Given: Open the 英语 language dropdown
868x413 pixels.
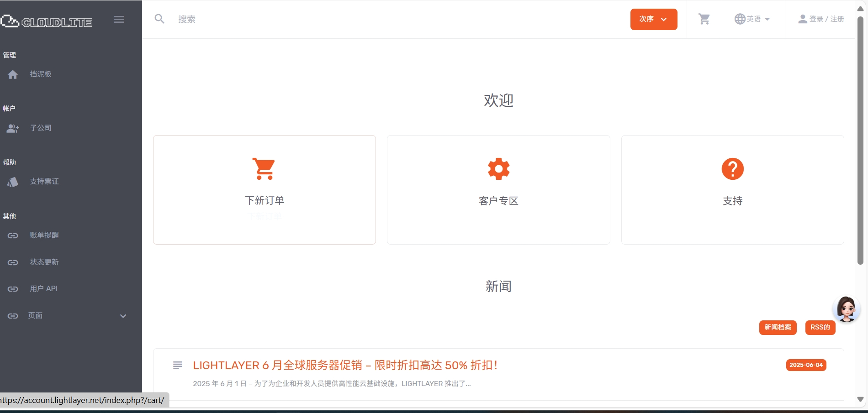Looking at the screenshot, I should tap(752, 19).
